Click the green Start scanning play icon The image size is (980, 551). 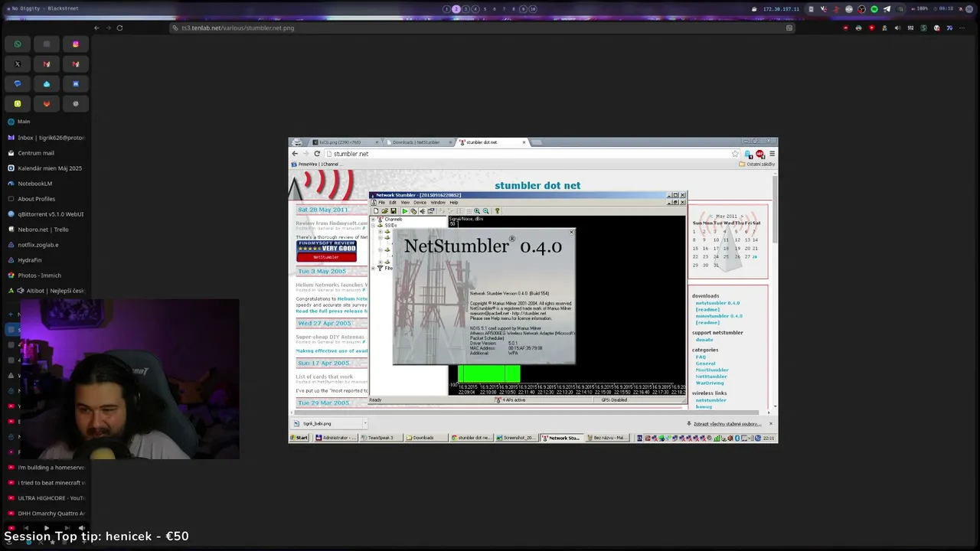(404, 211)
